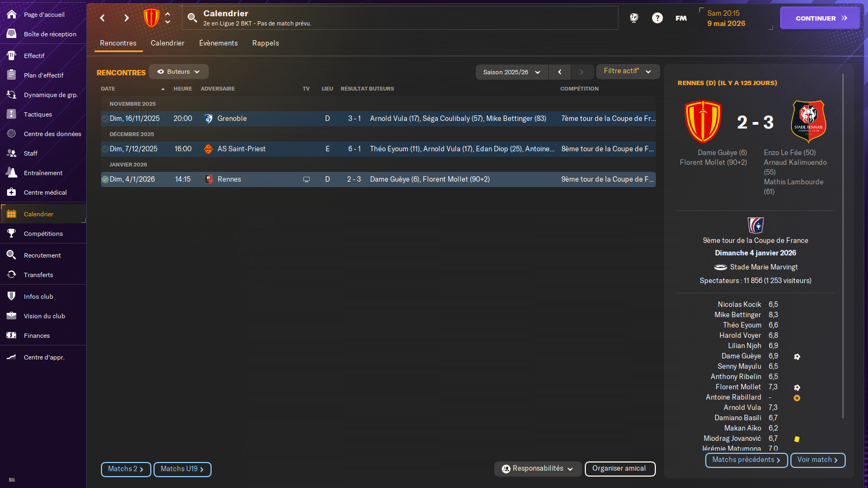Click the TV icon on the Rennes match row

tap(307, 179)
